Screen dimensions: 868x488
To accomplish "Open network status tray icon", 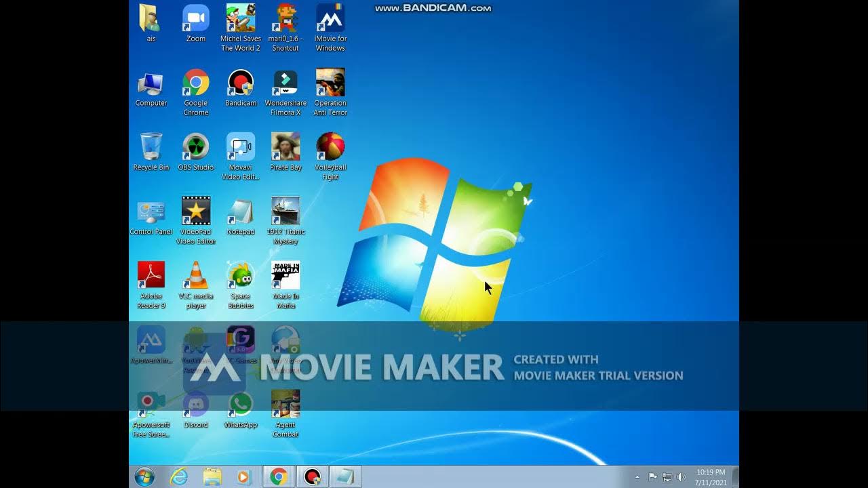I will tap(667, 477).
